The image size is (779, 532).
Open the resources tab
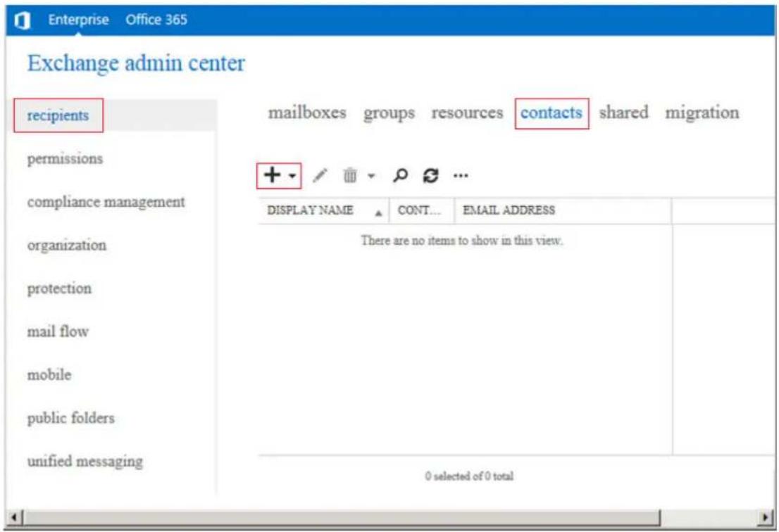pos(467,113)
